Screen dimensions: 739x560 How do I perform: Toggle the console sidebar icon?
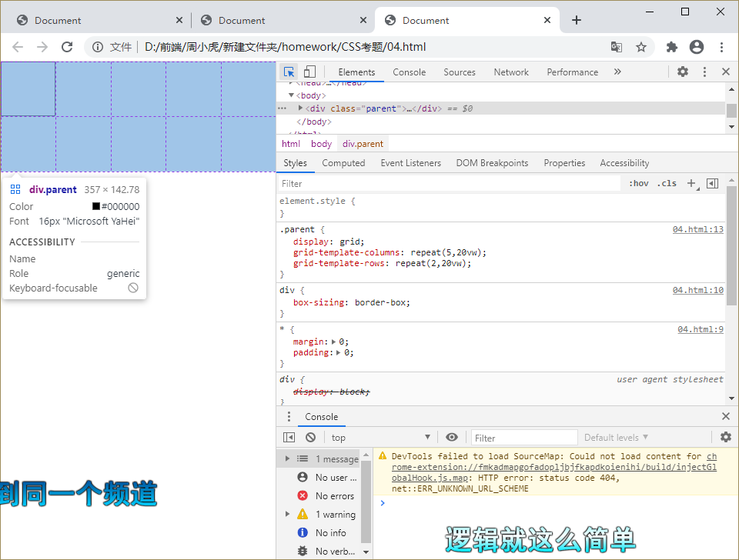[289, 438]
